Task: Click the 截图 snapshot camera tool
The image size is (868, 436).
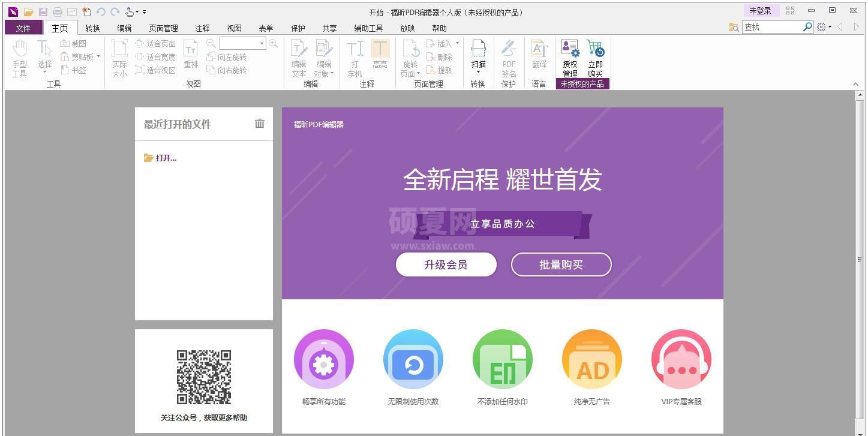Action: click(x=73, y=44)
